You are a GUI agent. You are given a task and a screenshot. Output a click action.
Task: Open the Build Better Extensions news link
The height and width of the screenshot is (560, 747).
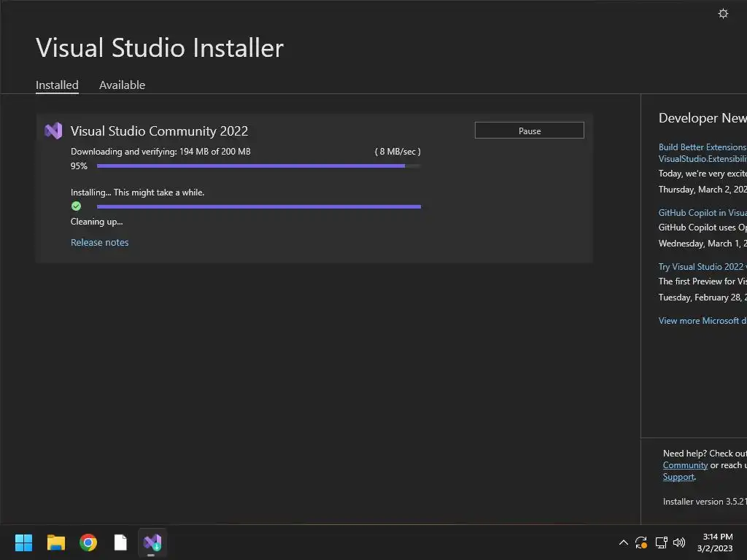click(x=703, y=153)
